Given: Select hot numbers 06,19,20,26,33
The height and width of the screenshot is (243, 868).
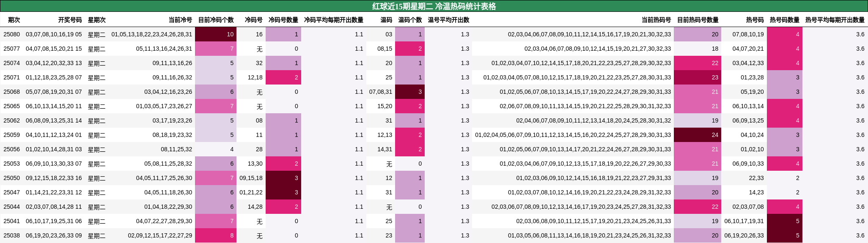Looking at the screenshot, I should (x=744, y=235).
